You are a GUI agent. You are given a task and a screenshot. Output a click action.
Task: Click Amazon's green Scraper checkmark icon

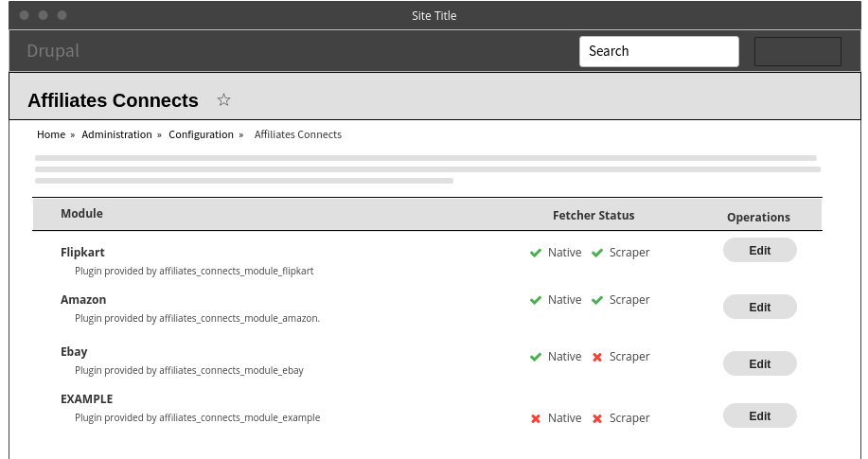597,300
